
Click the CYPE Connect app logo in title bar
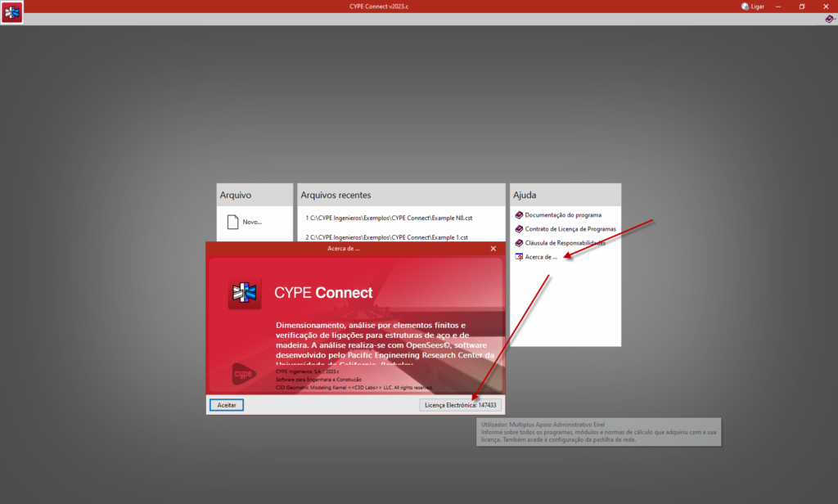[x=11, y=12]
